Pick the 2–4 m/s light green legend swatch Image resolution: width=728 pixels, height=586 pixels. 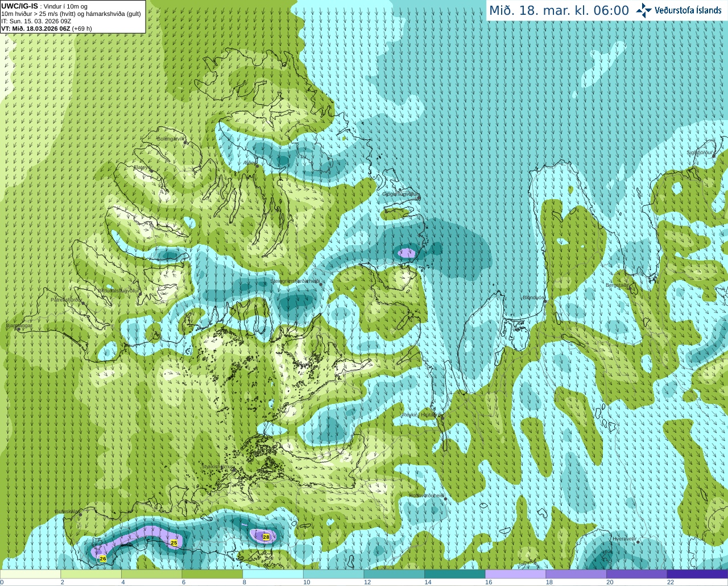point(91,574)
